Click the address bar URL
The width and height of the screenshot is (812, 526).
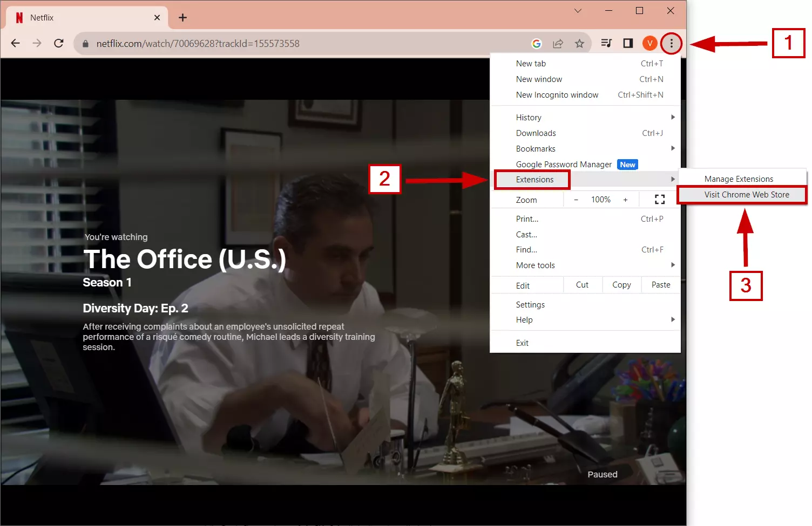[x=198, y=44]
